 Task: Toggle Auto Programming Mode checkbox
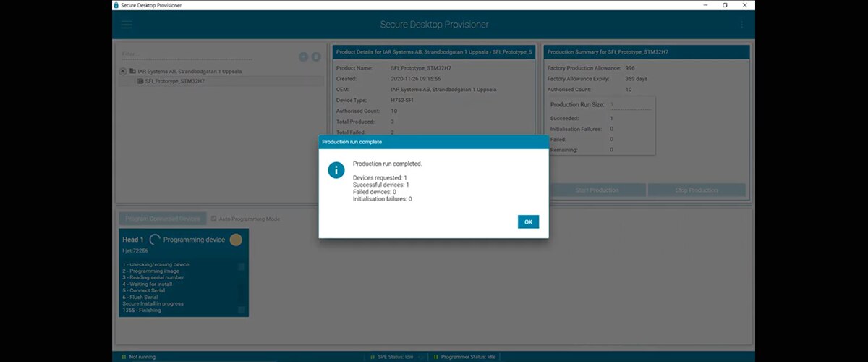pyautogui.click(x=213, y=219)
